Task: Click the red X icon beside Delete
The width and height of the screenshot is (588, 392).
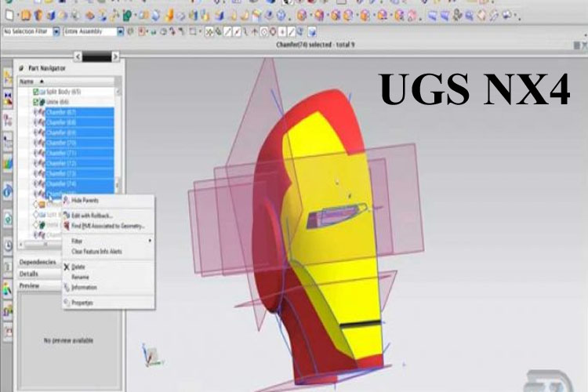Action: (x=67, y=267)
